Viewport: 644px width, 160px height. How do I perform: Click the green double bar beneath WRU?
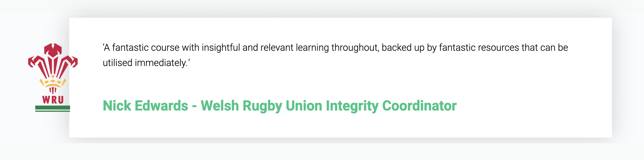(x=53, y=108)
